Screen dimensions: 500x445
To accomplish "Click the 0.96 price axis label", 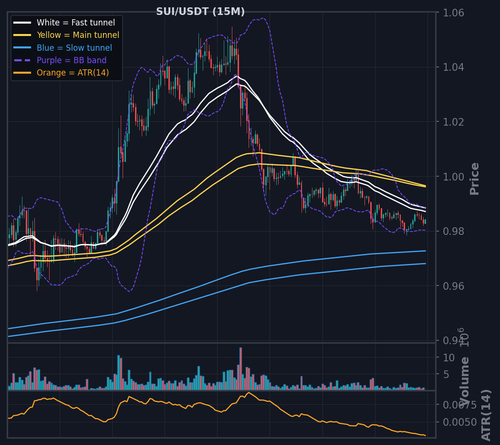I will click(453, 286).
